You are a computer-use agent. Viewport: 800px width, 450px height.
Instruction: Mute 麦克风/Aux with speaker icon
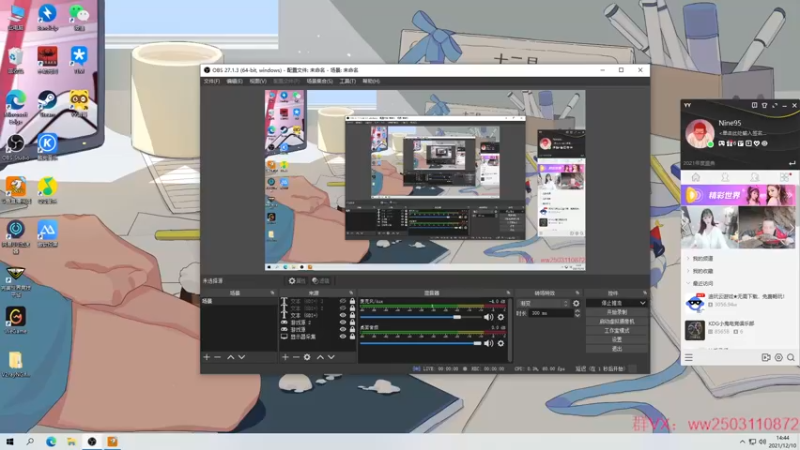(x=488, y=317)
